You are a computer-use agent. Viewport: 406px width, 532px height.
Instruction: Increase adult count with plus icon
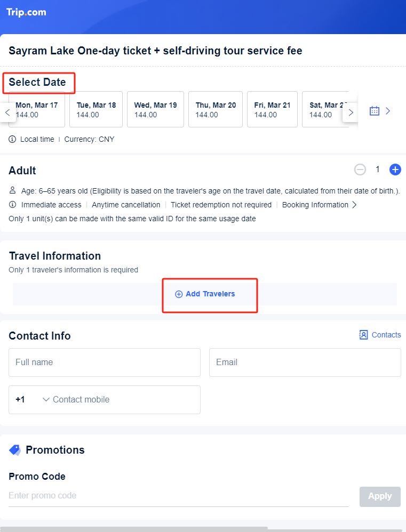pos(395,170)
